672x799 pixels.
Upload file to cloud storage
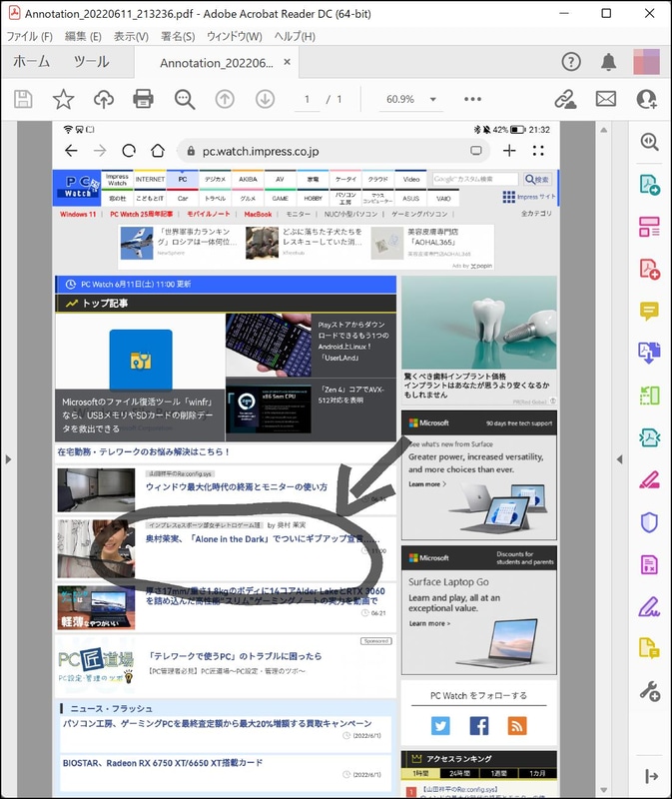(104, 99)
